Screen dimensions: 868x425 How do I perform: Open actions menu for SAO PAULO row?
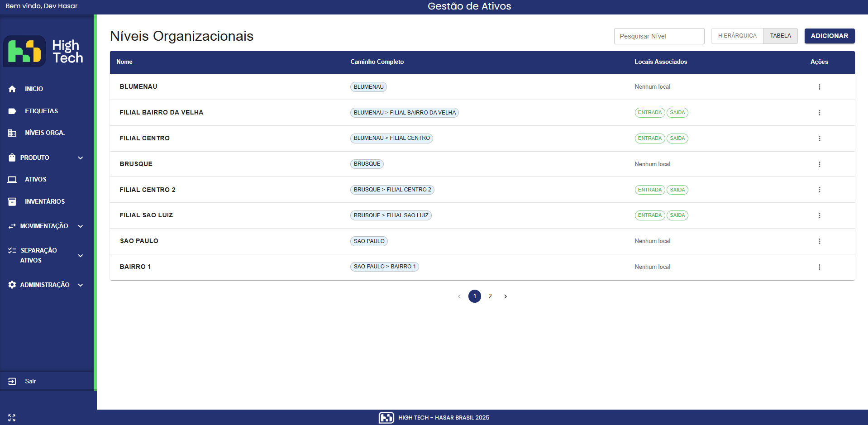tap(819, 241)
